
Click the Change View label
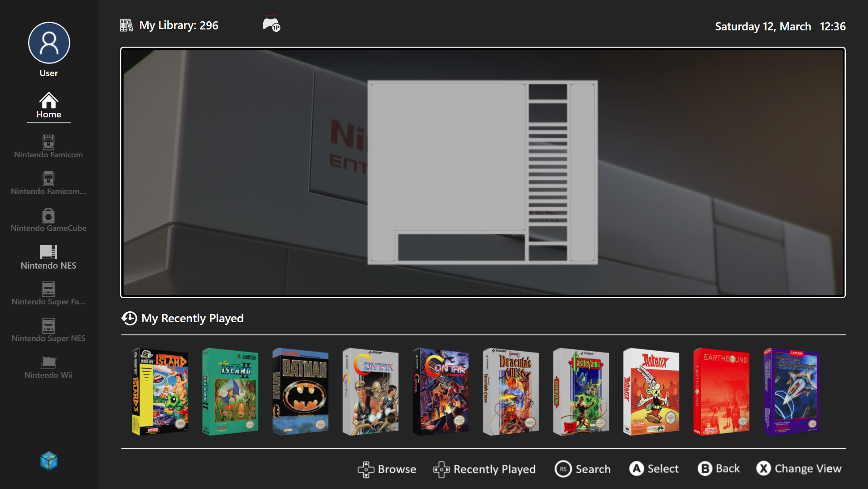point(808,469)
